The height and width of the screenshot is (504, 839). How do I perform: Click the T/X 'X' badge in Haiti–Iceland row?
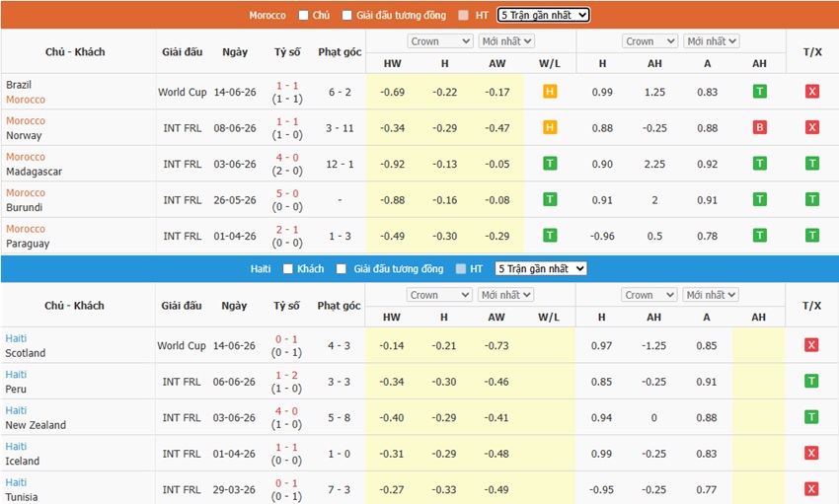point(811,453)
